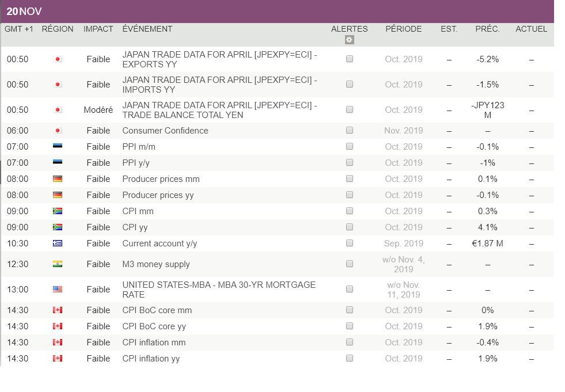Click Japan flag beside Consumer Confidence
The height and width of the screenshot is (392, 565).
[58, 131]
